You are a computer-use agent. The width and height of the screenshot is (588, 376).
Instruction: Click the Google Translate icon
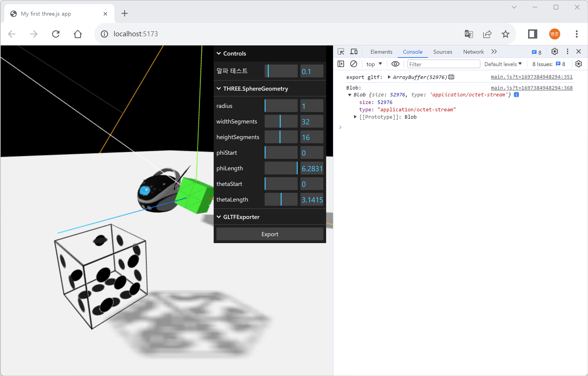pos(469,34)
